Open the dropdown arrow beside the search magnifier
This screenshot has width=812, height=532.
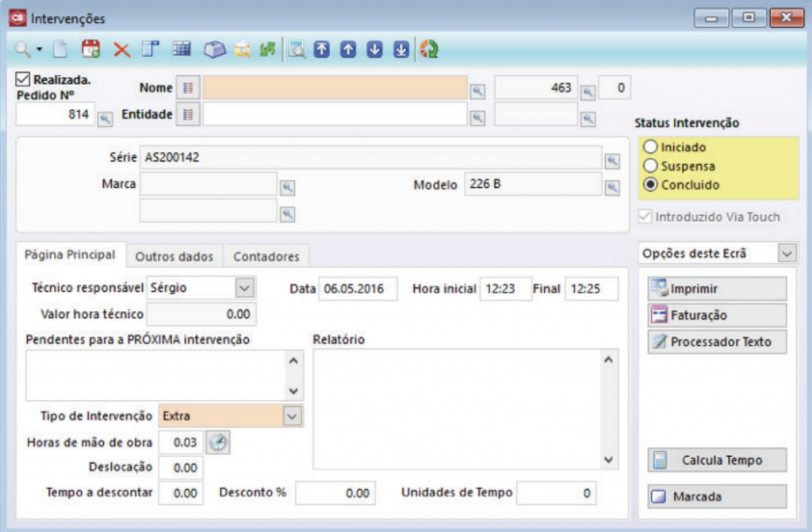coord(40,50)
